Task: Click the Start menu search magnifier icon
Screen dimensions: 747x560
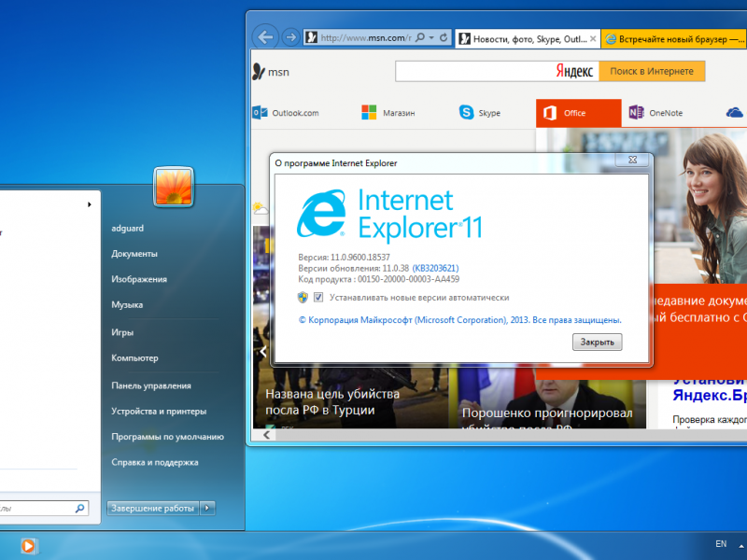Action: click(80, 508)
